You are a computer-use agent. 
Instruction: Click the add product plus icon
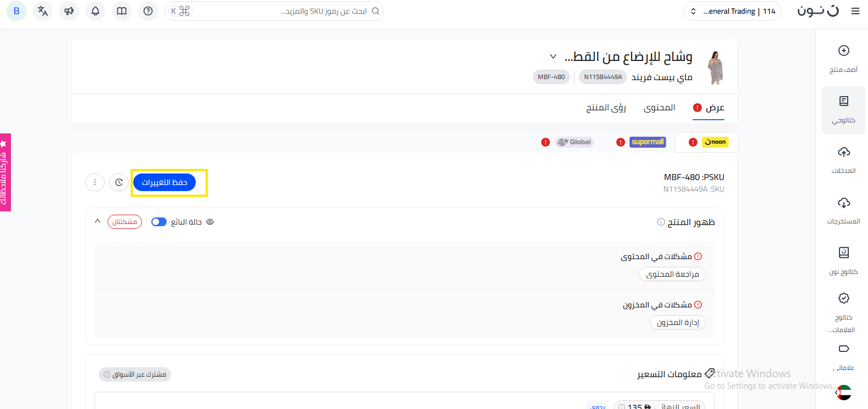click(x=844, y=51)
